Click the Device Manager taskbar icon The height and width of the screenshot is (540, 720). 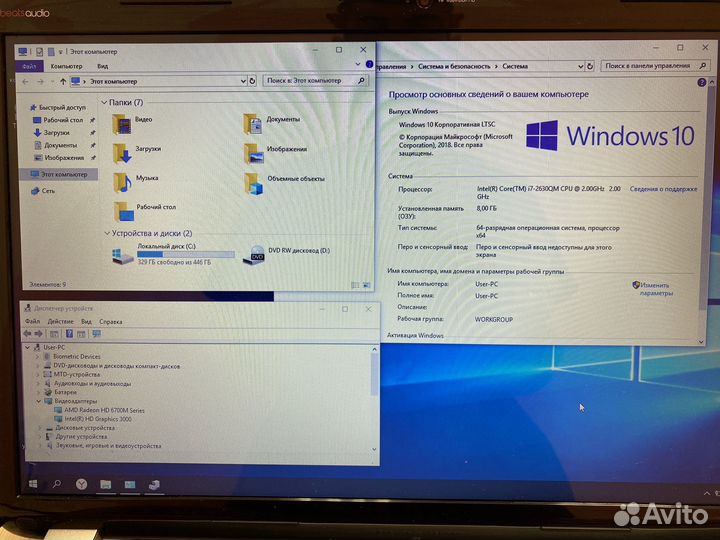[x=154, y=484]
